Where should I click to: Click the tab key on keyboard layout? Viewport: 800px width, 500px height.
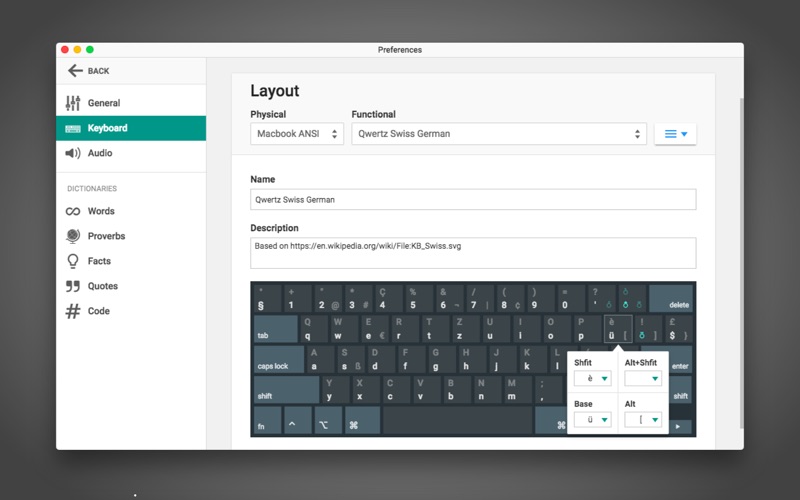[276, 330]
